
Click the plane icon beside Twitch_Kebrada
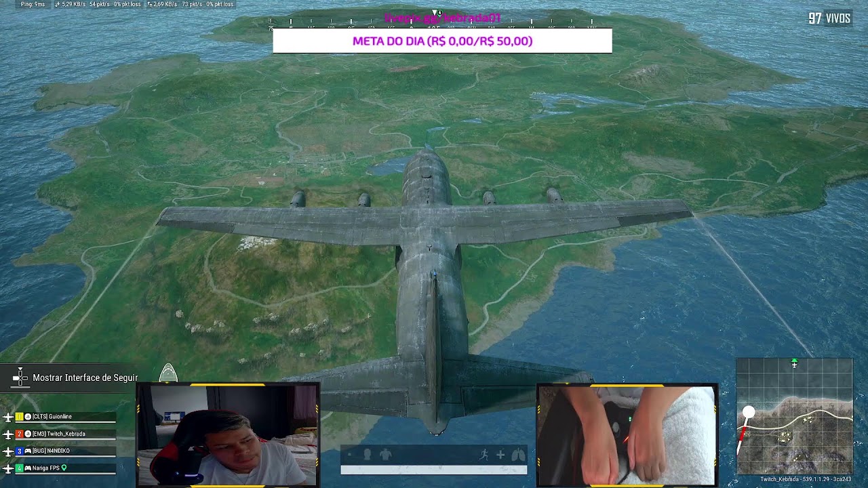tap(8, 434)
